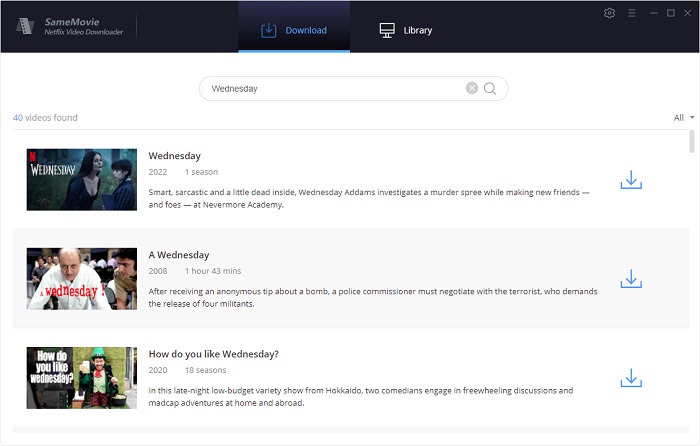Click inside the Wednesday search field
Image resolution: width=700 pixels, height=446 pixels.
(x=330, y=88)
